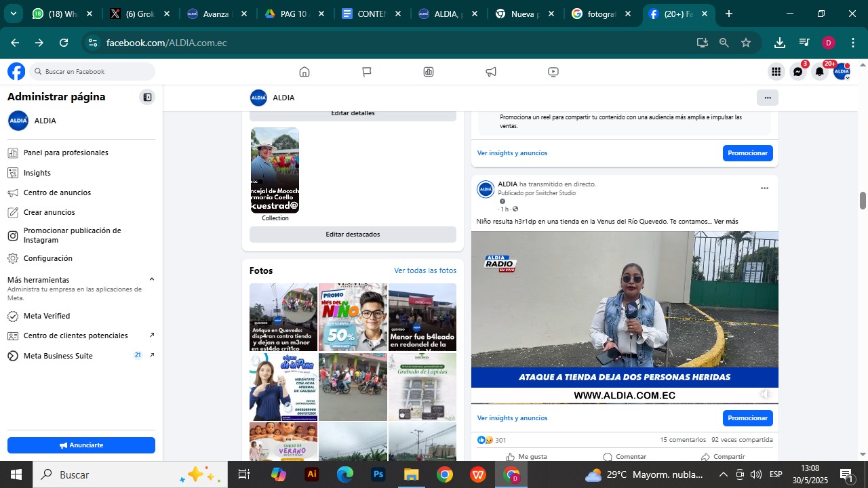This screenshot has height=488, width=868.
Task: Click Editar destacados button
Action: click(x=353, y=235)
